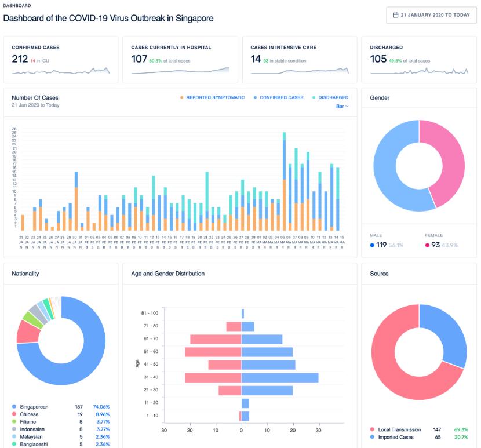
Task: Click the Bangladeshi nationality legend entry
Action: (34, 445)
